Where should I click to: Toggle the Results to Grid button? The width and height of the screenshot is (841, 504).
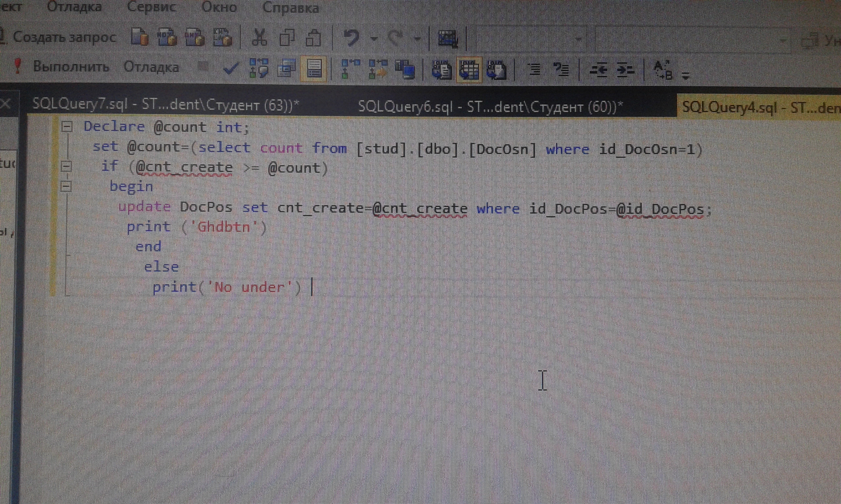point(469,70)
